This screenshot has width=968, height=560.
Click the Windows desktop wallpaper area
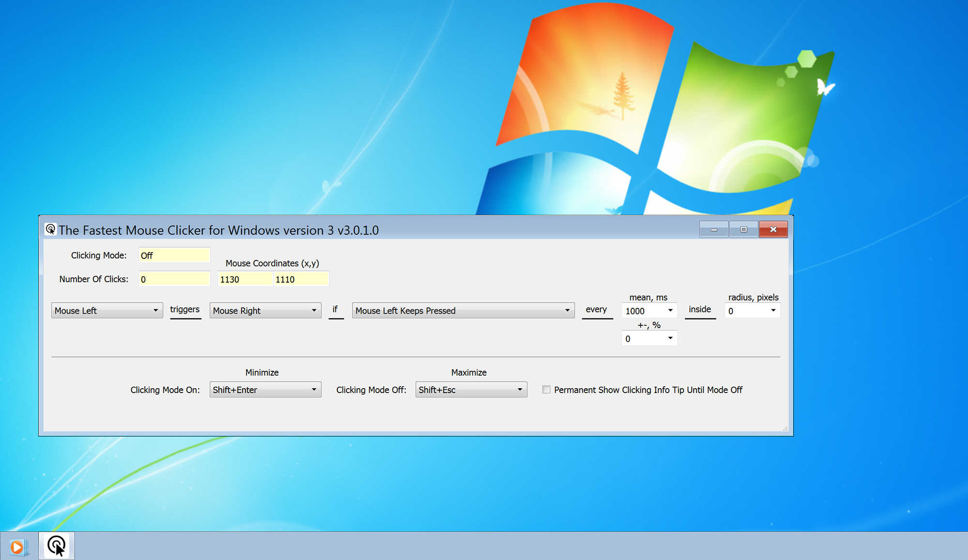(x=242, y=97)
